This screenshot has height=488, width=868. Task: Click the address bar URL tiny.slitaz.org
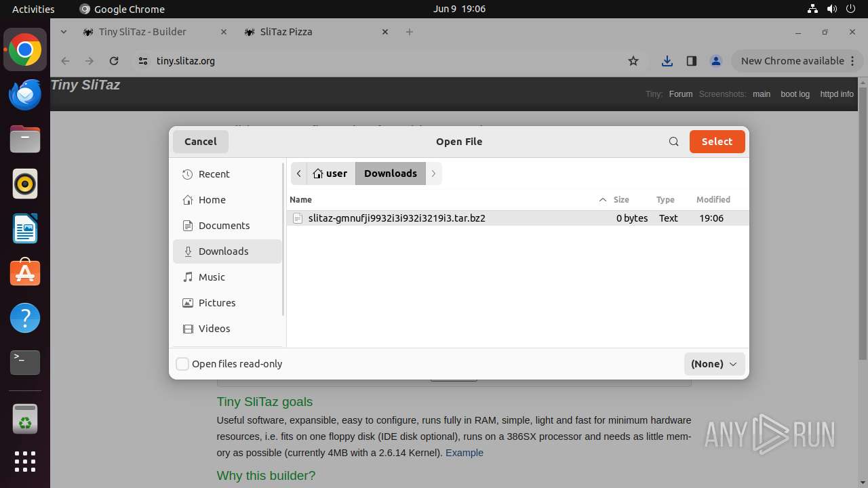coord(186,61)
